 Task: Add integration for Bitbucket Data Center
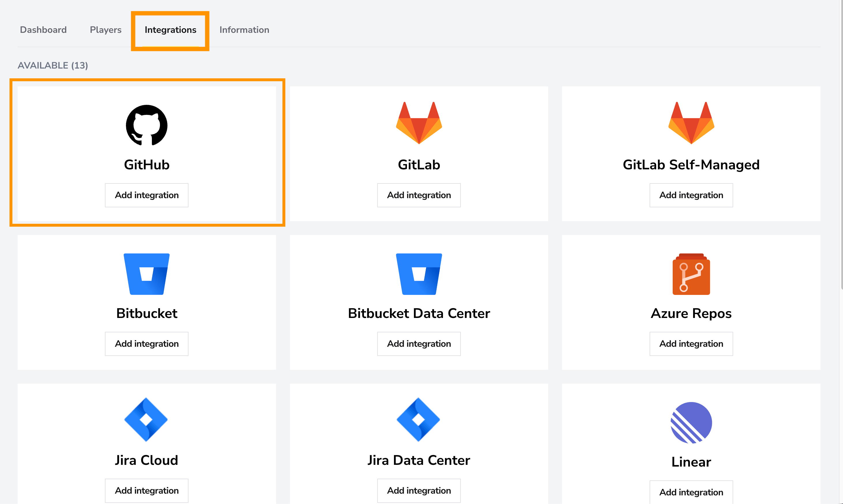point(419,344)
